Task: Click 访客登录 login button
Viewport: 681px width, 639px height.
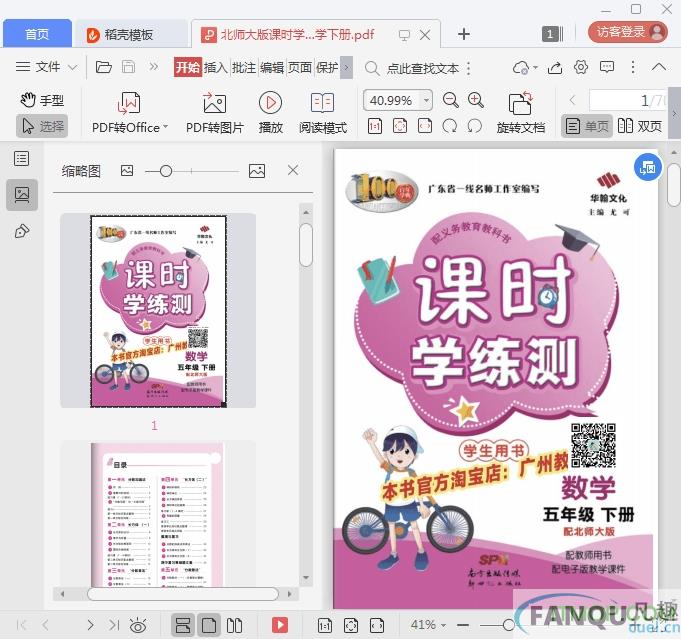Action: coord(628,32)
